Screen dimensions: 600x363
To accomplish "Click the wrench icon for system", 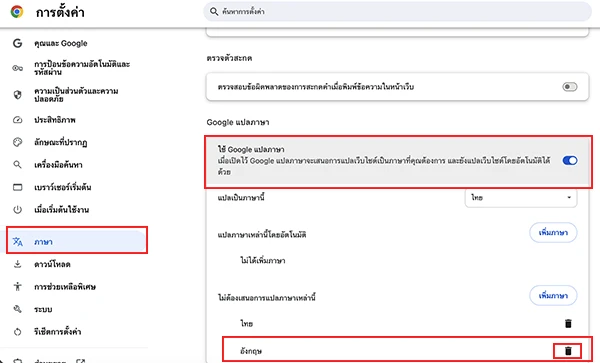I will pyautogui.click(x=17, y=309).
